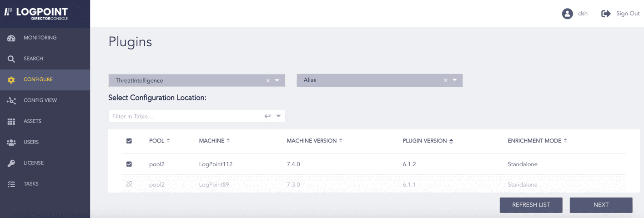
Task: Expand the ThreatIntelligence plugin dropdown
Action: (x=277, y=80)
